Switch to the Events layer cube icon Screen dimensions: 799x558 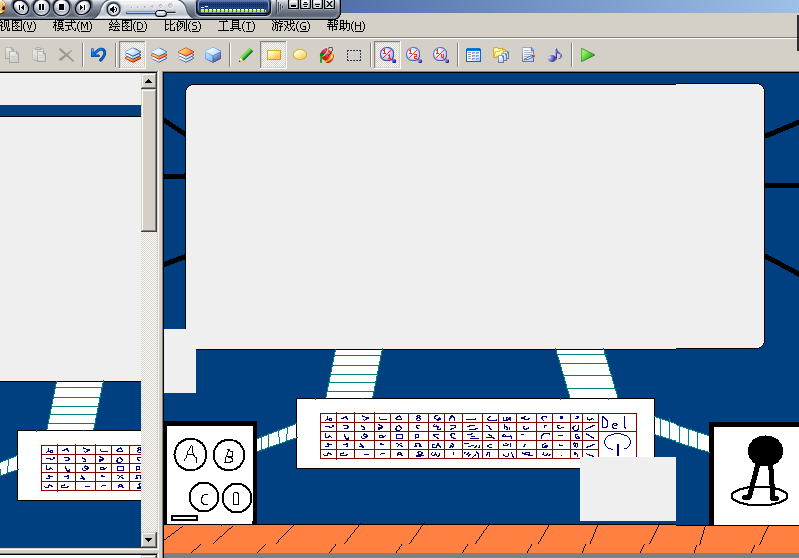pyautogui.click(x=213, y=55)
